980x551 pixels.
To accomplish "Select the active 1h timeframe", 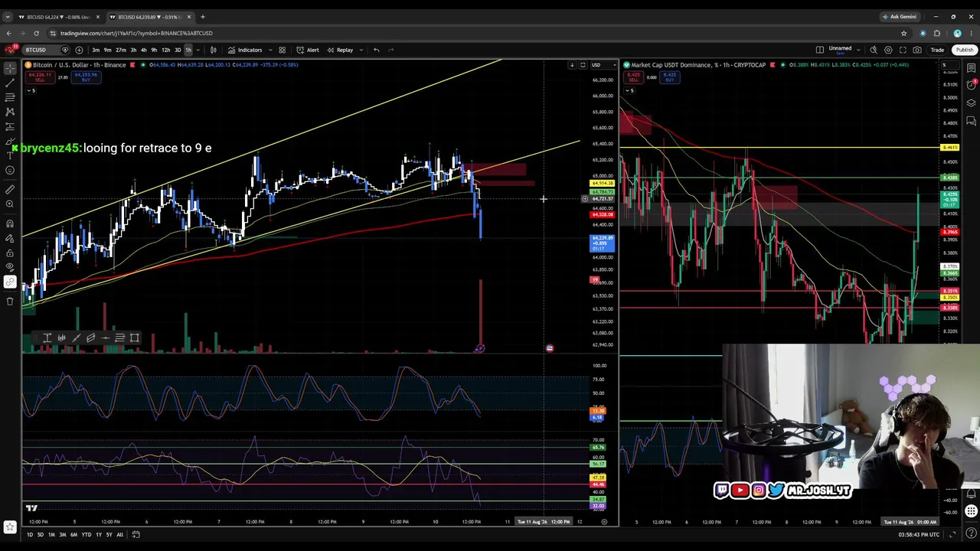I will (x=188, y=50).
